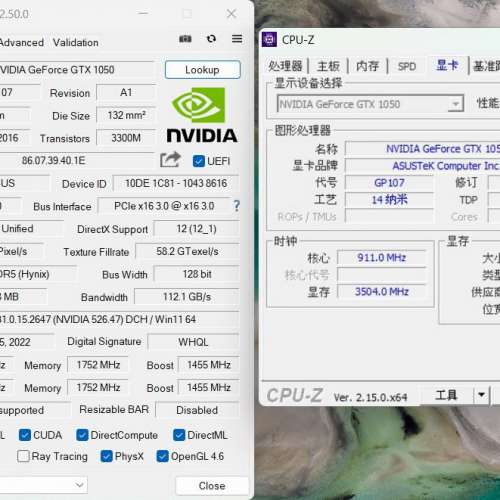
Task: Click the CPU-Z title bar app icon
Action: (269, 40)
